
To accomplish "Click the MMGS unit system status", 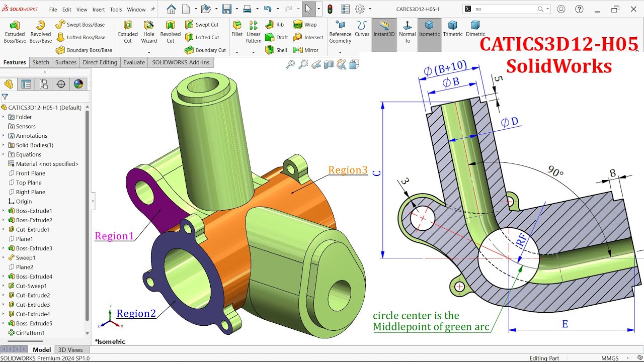I will click(610, 358).
